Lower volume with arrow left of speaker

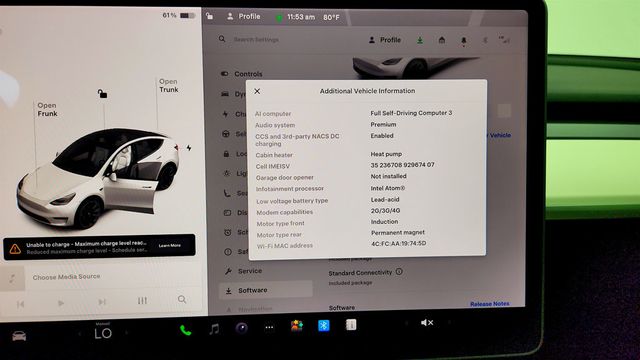[407, 323]
